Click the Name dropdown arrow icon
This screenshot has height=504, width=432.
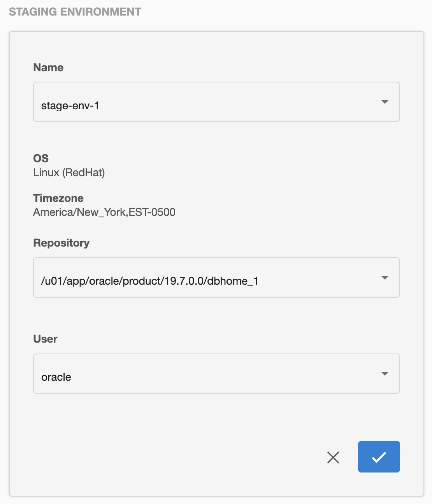point(385,102)
